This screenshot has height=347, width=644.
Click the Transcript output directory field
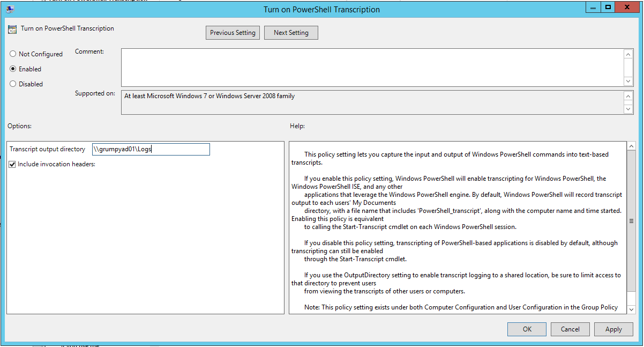151,150
